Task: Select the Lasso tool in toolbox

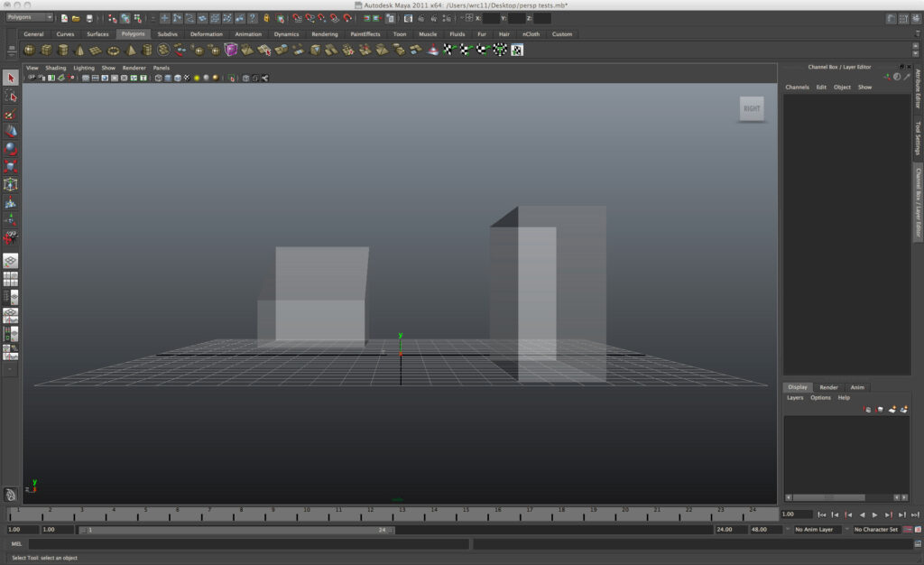Action: click(x=11, y=97)
